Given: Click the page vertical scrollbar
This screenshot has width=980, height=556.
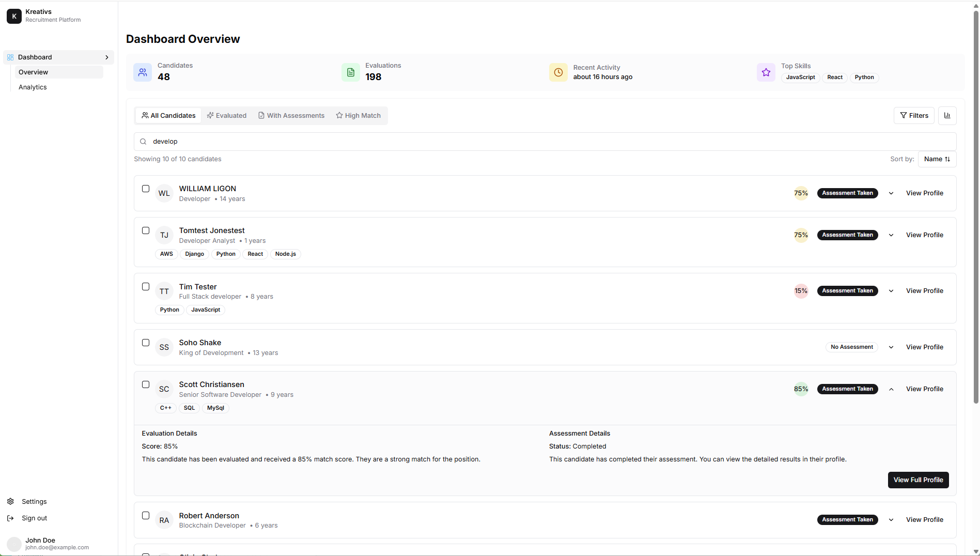Looking at the screenshot, I should pos(976,207).
